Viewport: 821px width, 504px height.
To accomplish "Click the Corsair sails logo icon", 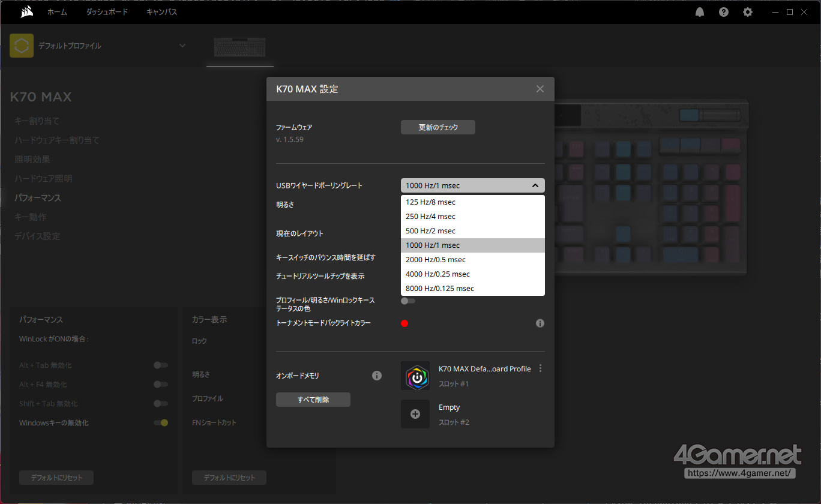I will pos(26,12).
